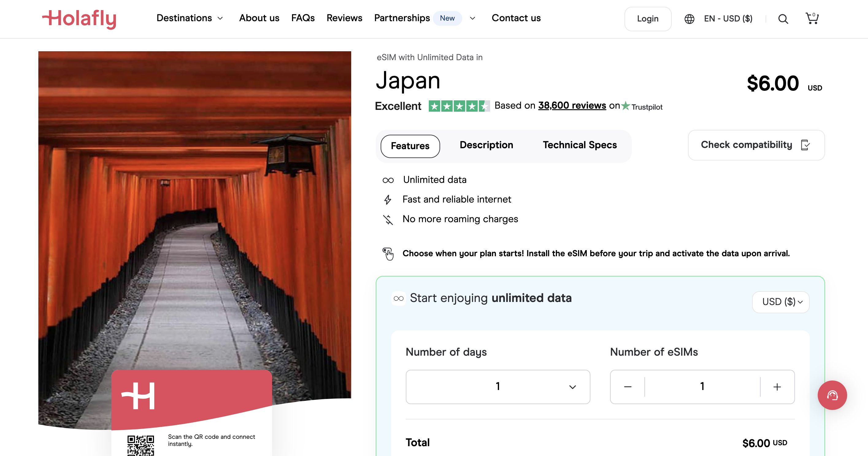Click the hand tap icon by plan start note
The width and height of the screenshot is (868, 456).
388,254
